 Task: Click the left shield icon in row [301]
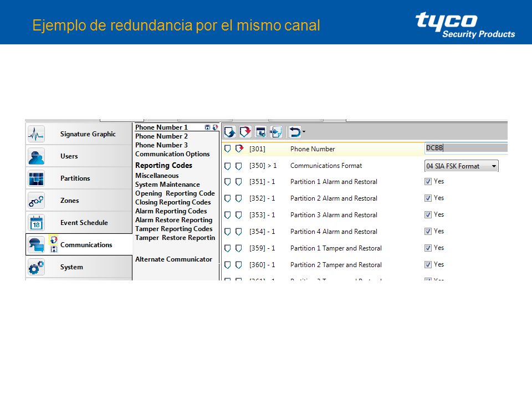pyautogui.click(x=228, y=149)
